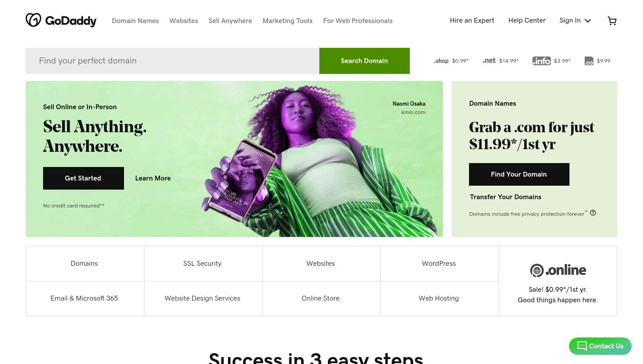
Task: Open privacy protection help question icon
Action: 593,213
